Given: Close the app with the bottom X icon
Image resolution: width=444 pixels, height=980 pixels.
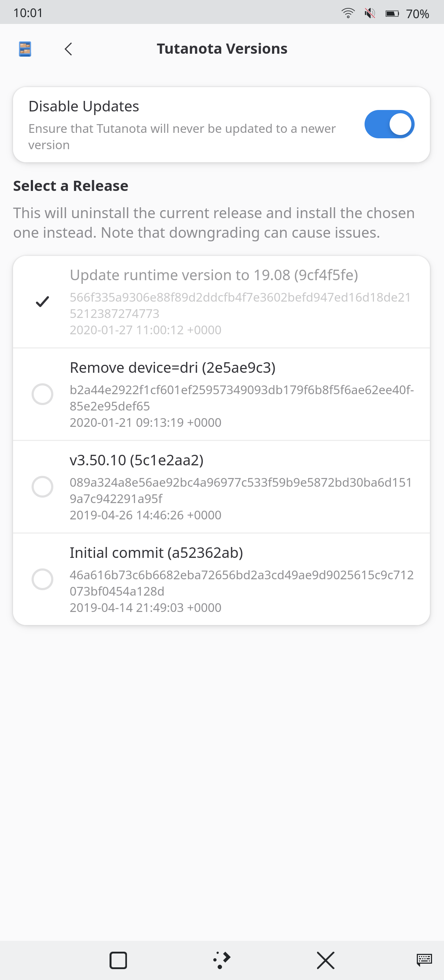Looking at the screenshot, I should 325,960.
